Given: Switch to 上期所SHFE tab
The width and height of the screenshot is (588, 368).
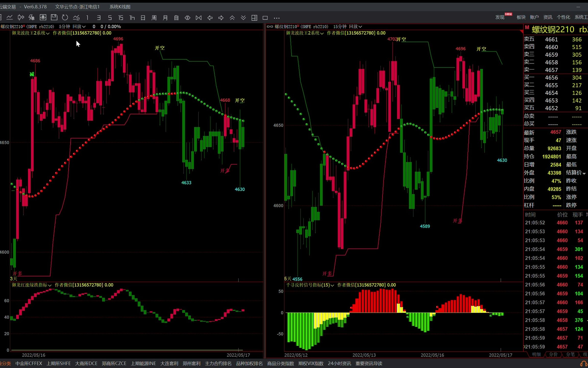Looking at the screenshot, I should (58, 363).
